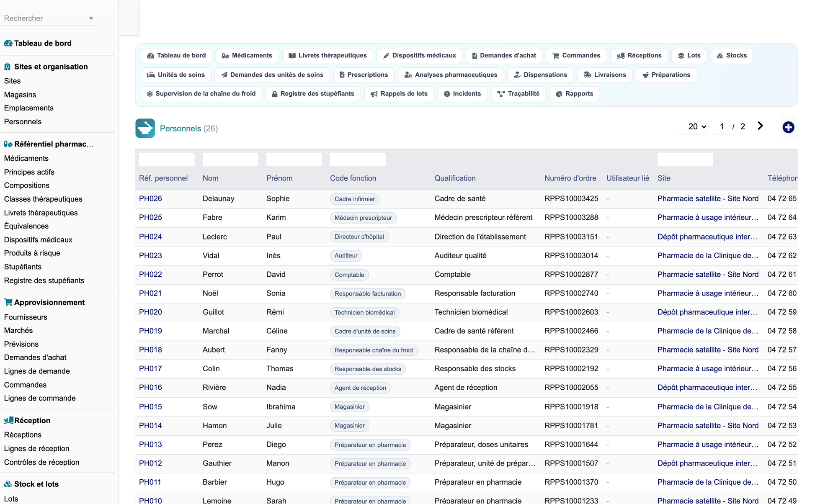Select Principes actifs in sidebar
Screen dimensions: 815x504
click(29, 172)
